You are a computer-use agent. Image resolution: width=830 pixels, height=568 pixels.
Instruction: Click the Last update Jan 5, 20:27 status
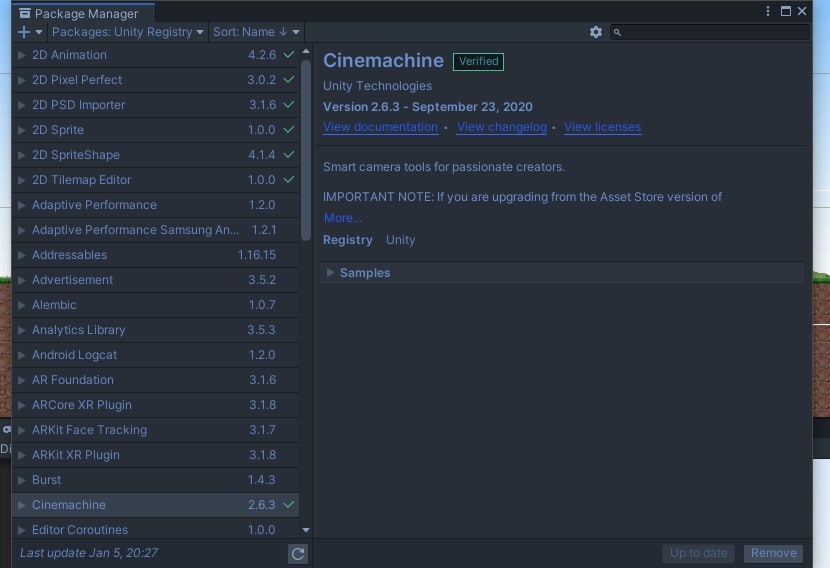[x=89, y=553]
